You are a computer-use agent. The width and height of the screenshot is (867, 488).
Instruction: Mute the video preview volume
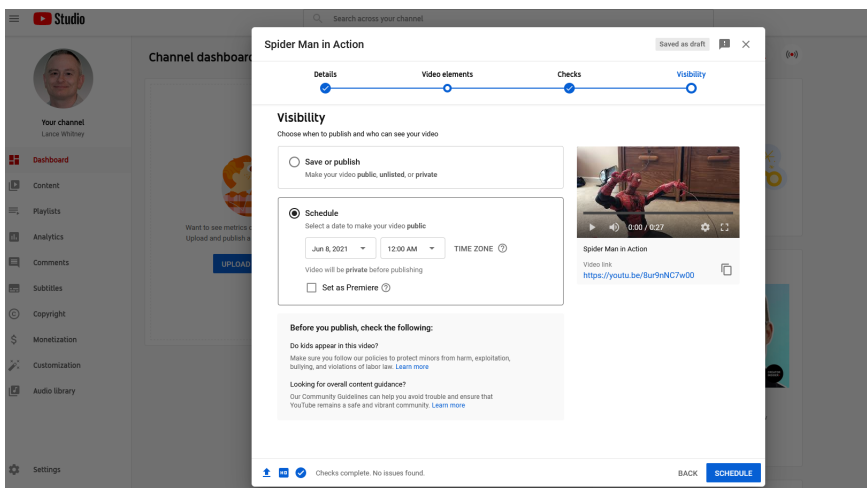(x=614, y=227)
